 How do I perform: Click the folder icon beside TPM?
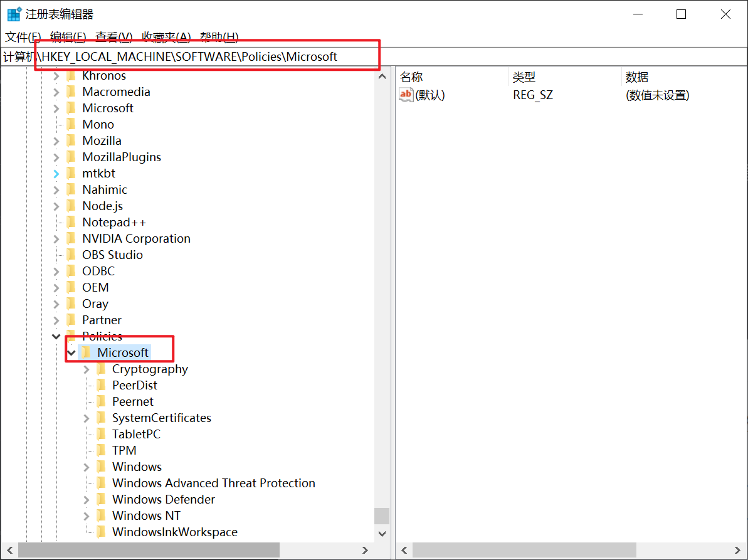point(101,451)
